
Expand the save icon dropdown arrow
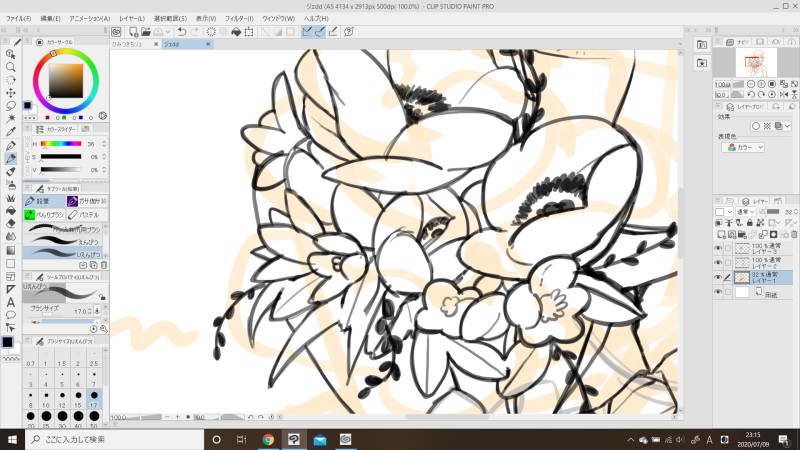pos(168,32)
